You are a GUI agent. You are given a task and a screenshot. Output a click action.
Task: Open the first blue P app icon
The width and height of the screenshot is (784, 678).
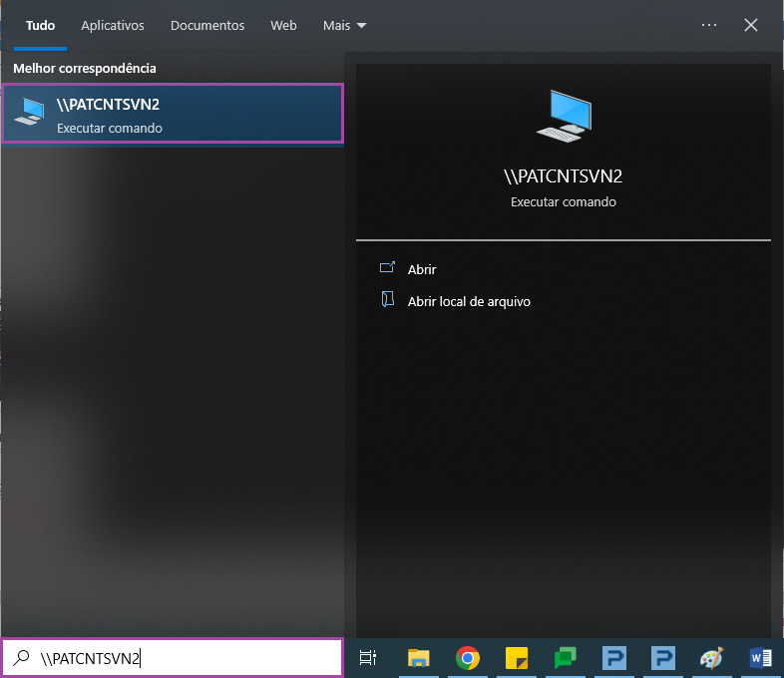[614, 658]
